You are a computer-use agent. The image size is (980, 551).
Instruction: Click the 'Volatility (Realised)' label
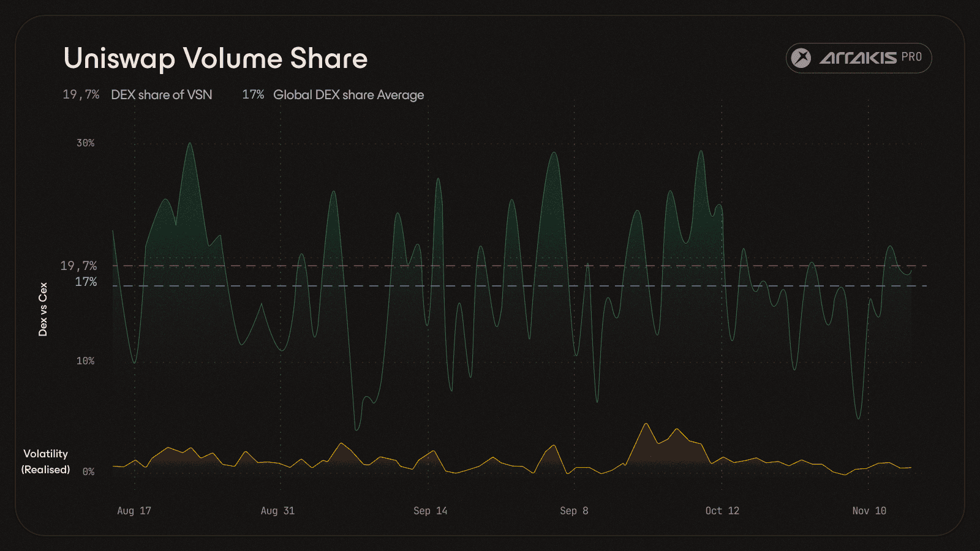click(x=46, y=462)
